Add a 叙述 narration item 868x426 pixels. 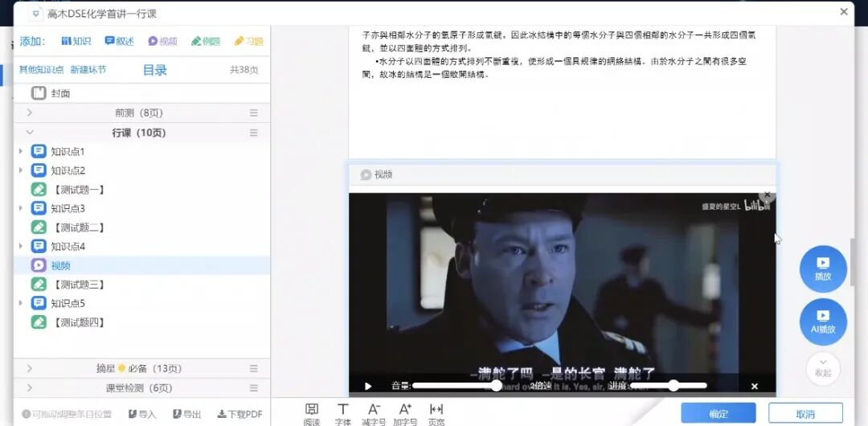[119, 41]
